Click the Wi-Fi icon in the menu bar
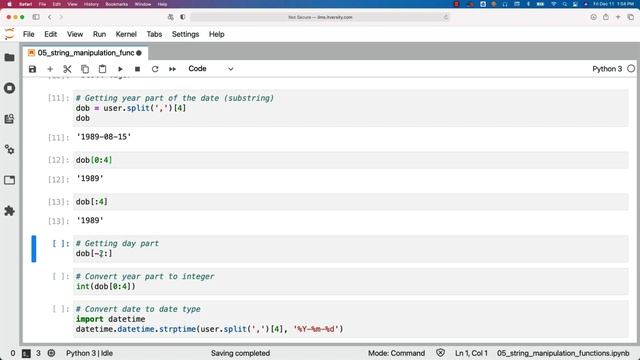Image resolution: width=640 pixels, height=360 pixels. 554,4
